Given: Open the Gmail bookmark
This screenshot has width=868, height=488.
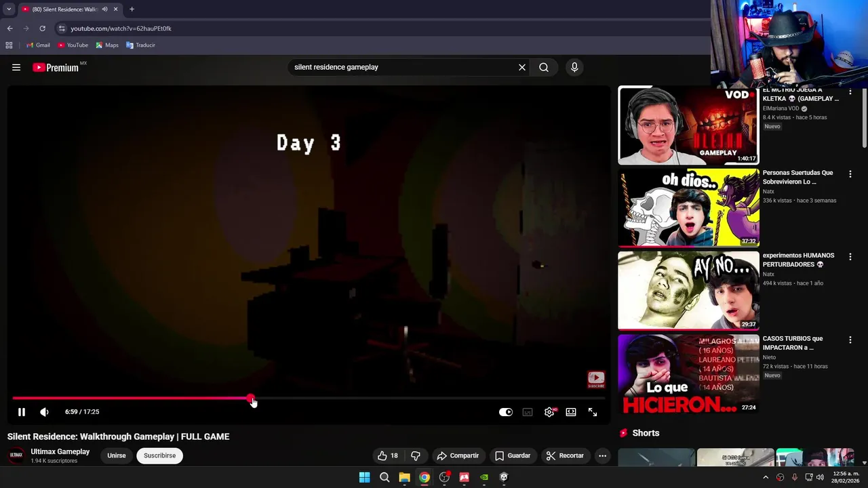Looking at the screenshot, I should coord(38,45).
